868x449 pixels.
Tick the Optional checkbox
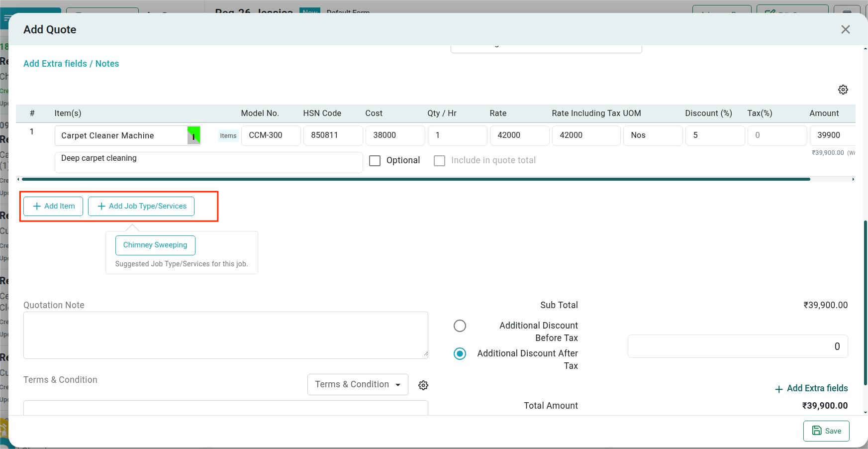(375, 161)
